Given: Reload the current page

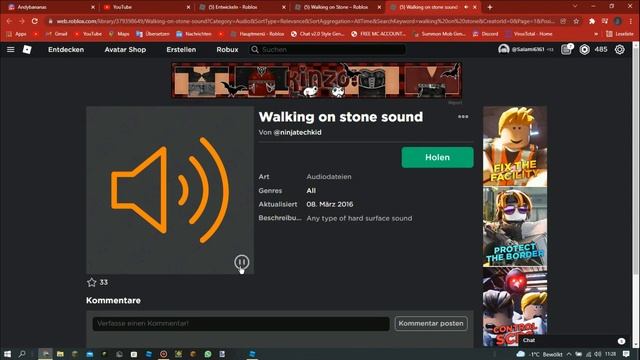Looking at the screenshot, I should [35, 21].
